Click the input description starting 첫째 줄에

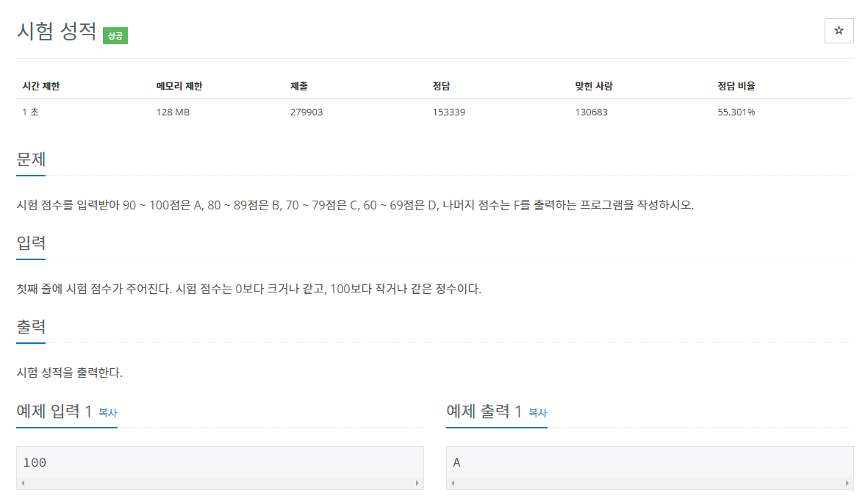(x=248, y=289)
